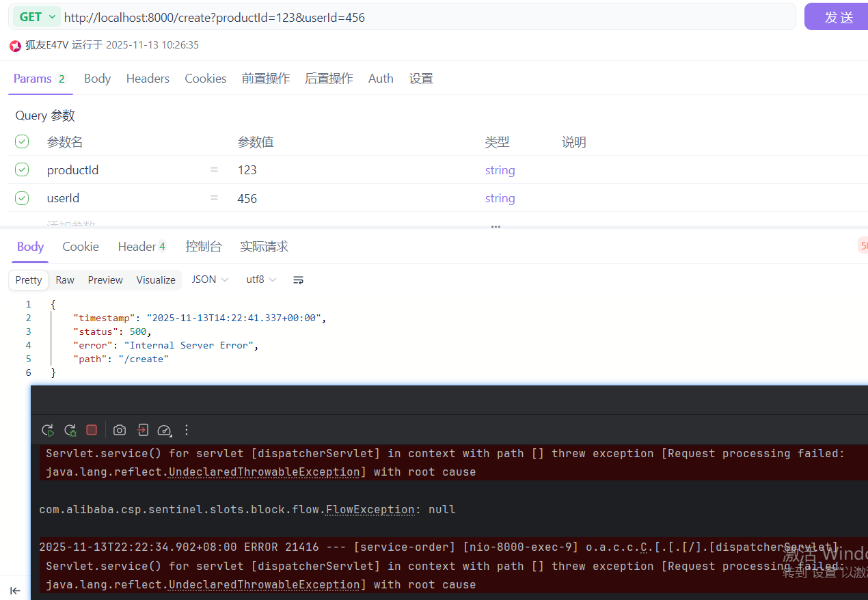Screen dimensions: 868x600
Task: Switch to the Params tab
Action: 39,79
